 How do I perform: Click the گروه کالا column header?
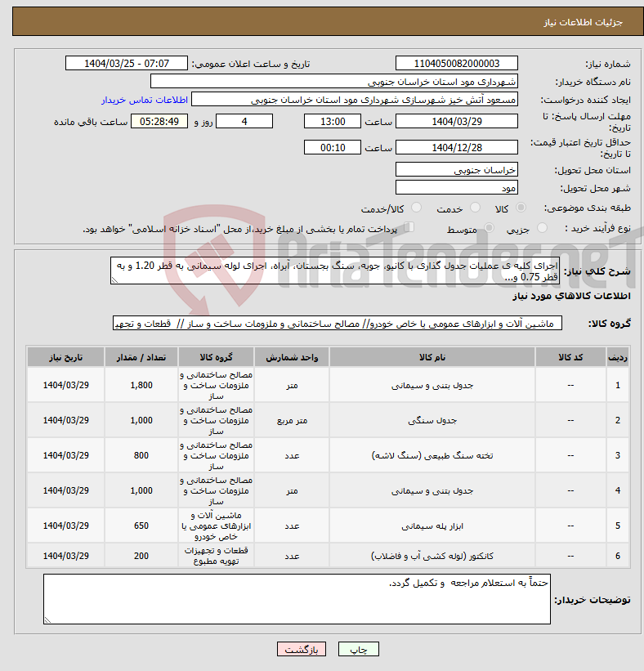coord(216,357)
